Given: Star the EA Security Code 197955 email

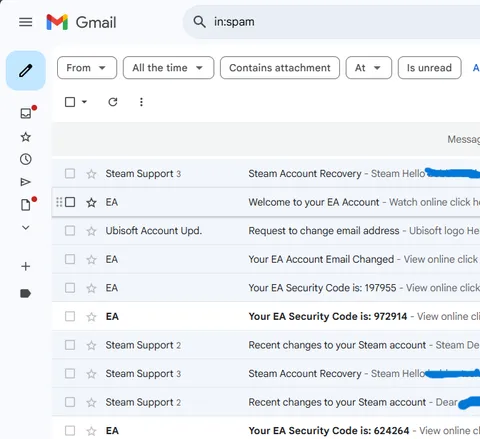Looking at the screenshot, I should pyautogui.click(x=91, y=288).
